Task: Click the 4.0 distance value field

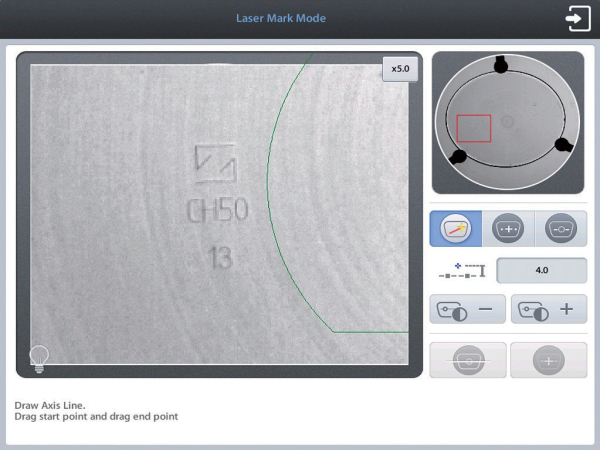Action: pyautogui.click(x=541, y=270)
